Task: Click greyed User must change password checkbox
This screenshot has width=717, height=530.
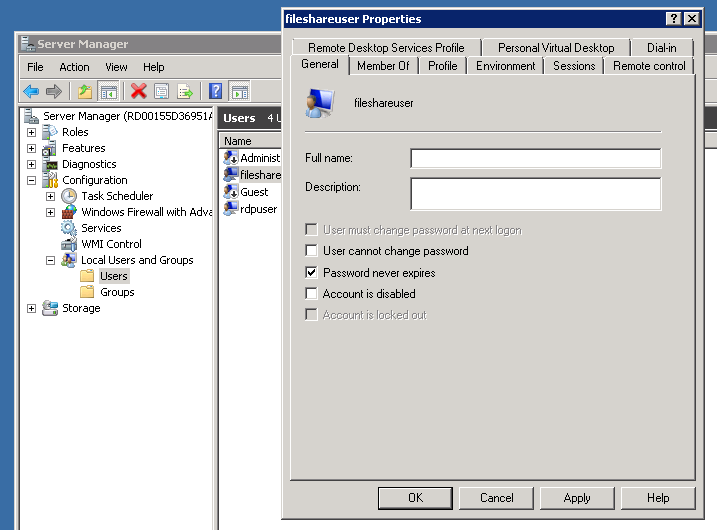Action: click(x=311, y=230)
